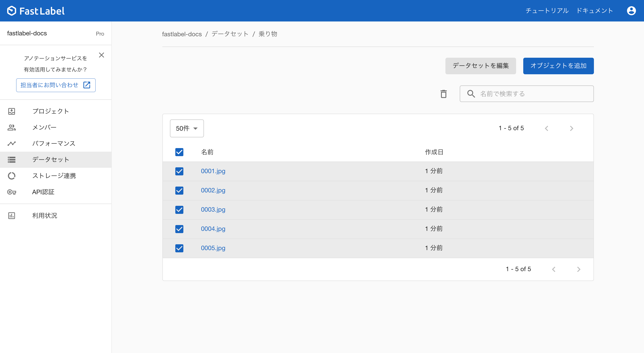Click the 1 分前 date in the 0003.jpg row
This screenshot has width=644, height=353.
[x=434, y=209]
